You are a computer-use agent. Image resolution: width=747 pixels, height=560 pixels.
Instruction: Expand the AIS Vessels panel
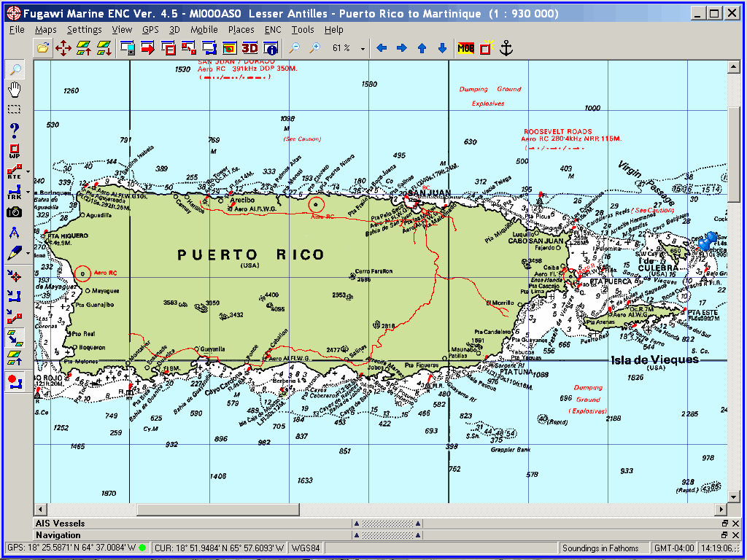(387, 523)
